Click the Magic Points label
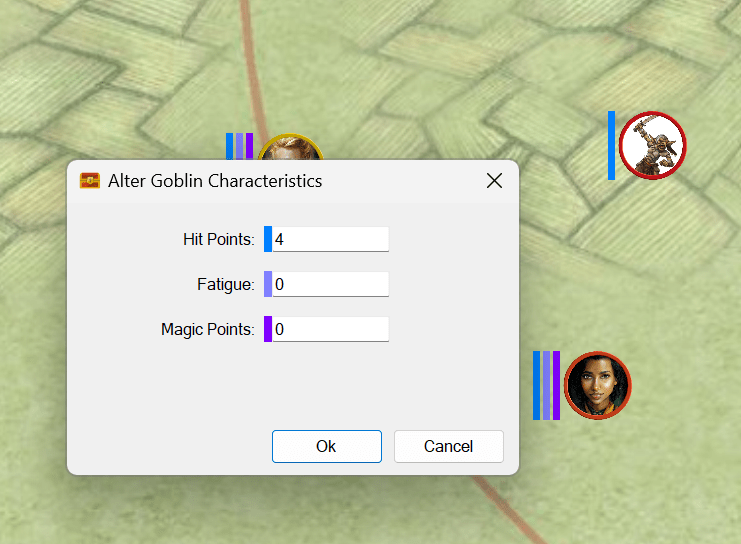This screenshot has width=741, height=544. 207,329
